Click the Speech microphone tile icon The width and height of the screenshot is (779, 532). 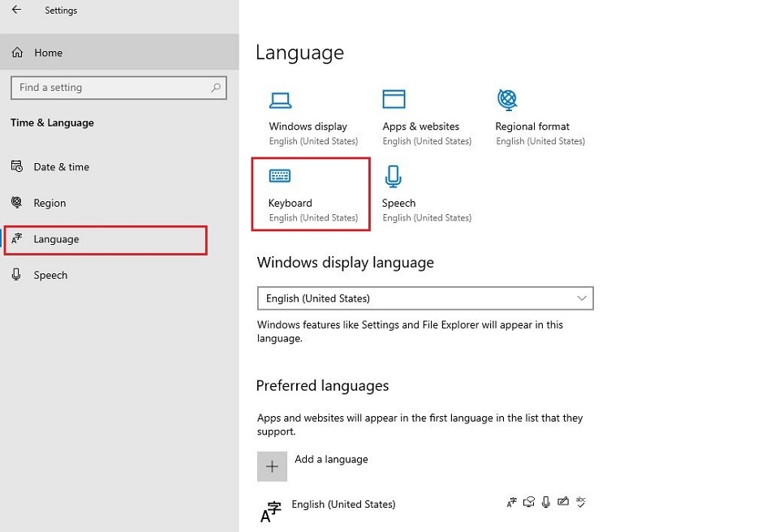pos(394,176)
